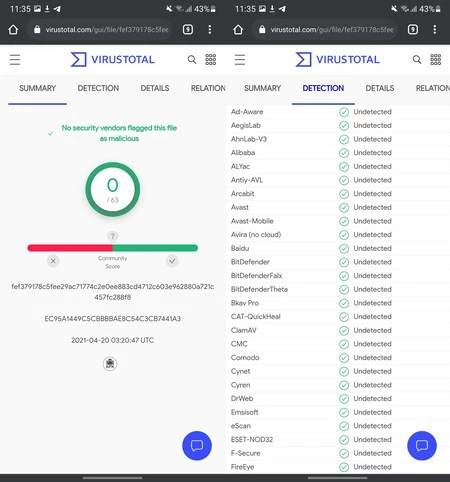Click the ESET-NOD32 vendor name
Image resolution: width=450 pixels, height=482 pixels.
coord(252,440)
